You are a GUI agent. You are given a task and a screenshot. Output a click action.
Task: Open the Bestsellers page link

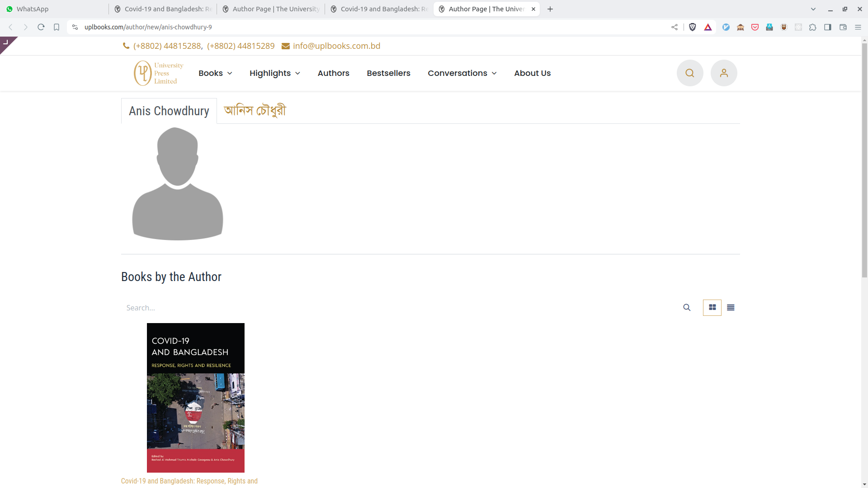point(388,73)
